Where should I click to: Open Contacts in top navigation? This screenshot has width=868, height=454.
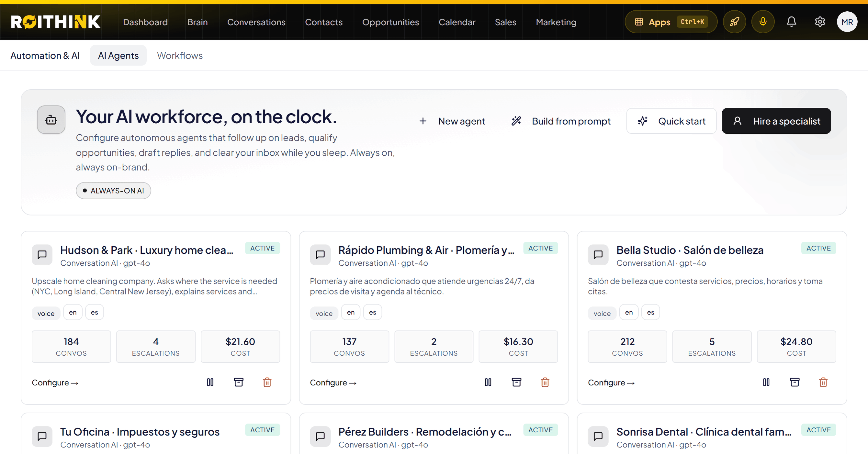coord(324,22)
